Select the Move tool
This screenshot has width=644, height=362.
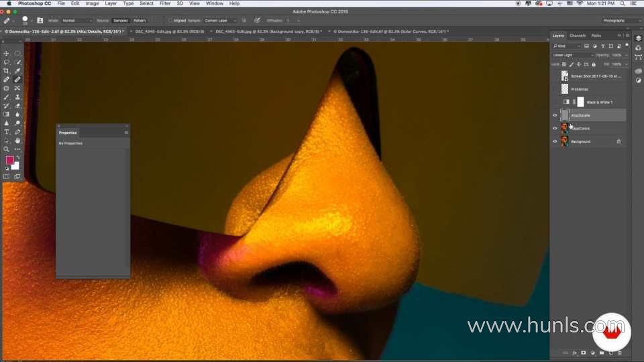pos(7,53)
